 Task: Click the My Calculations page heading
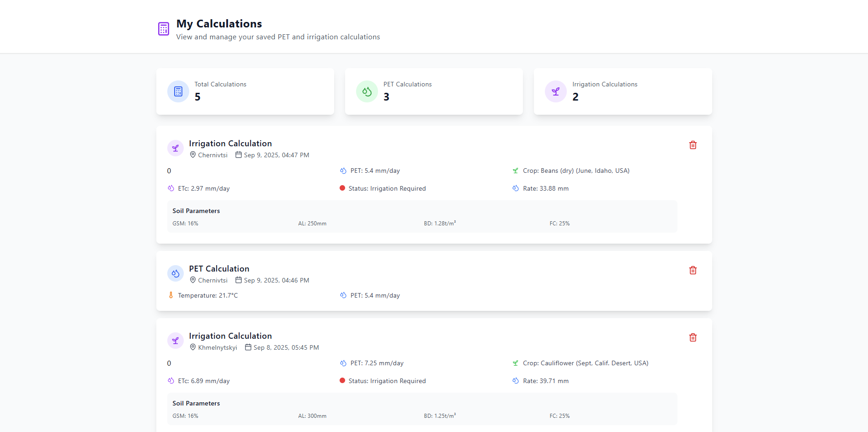[x=219, y=24]
